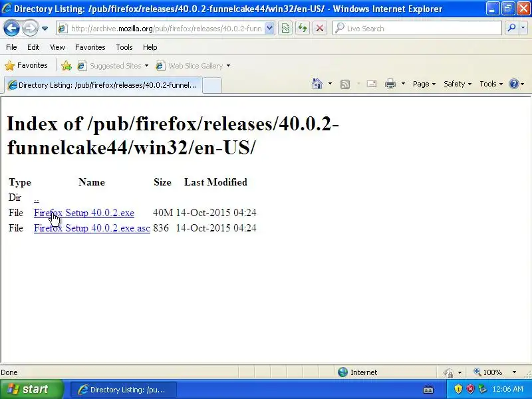
Task: Open the Help menu
Action: click(x=150, y=47)
